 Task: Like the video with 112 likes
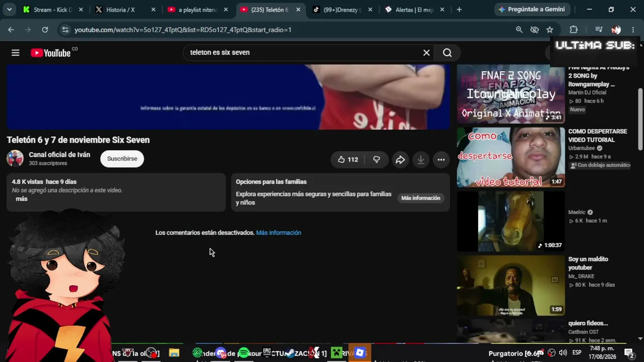click(x=348, y=159)
